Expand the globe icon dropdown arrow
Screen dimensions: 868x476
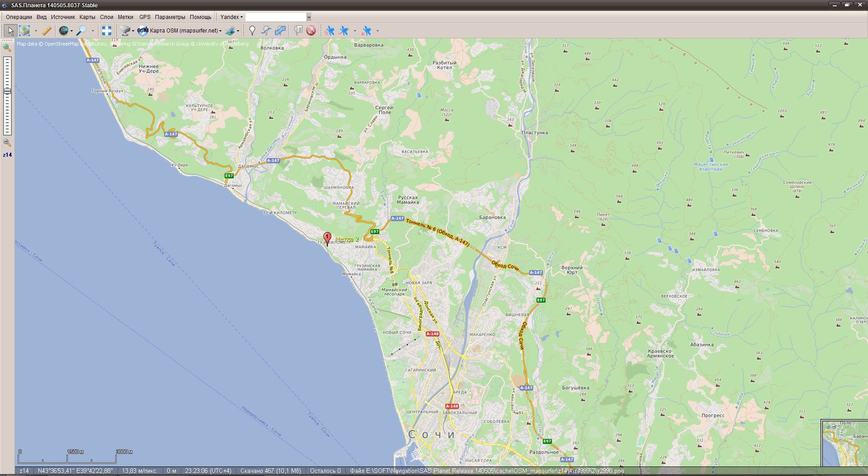click(x=72, y=31)
